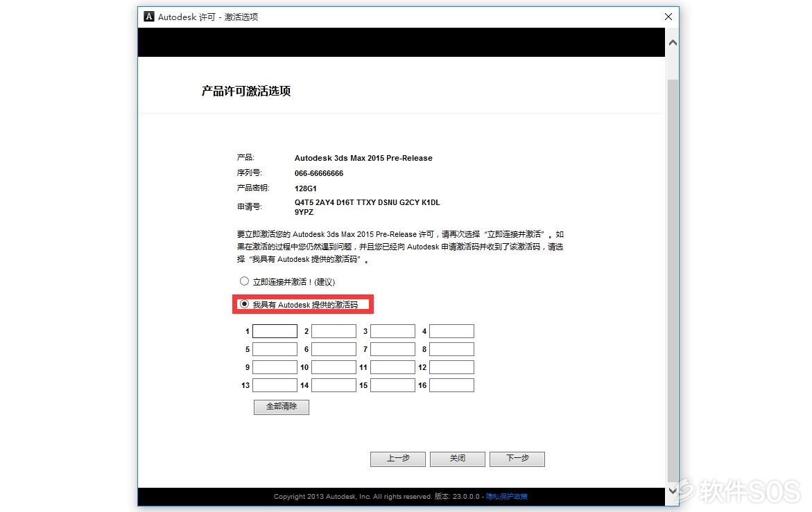Viewport: 812px width, 512px height.
Task: Click the 关闭 close button
Action: 457,459
